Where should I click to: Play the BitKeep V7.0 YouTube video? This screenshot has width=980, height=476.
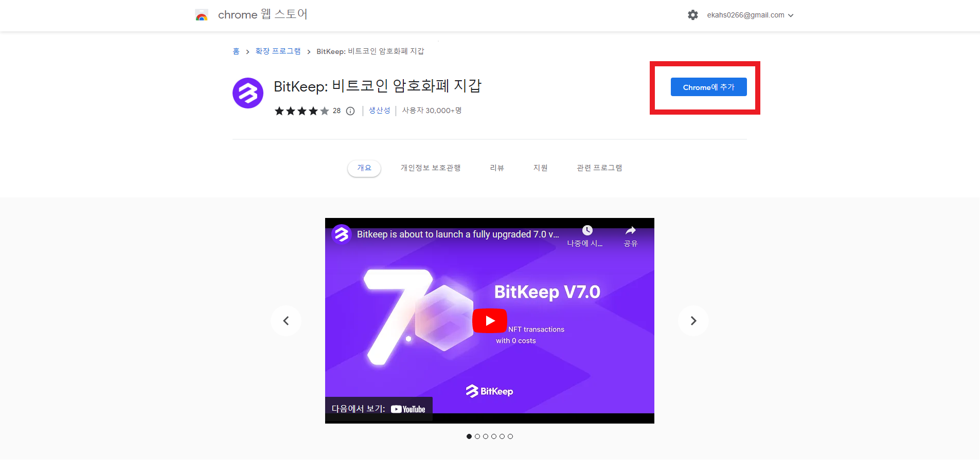click(489, 321)
